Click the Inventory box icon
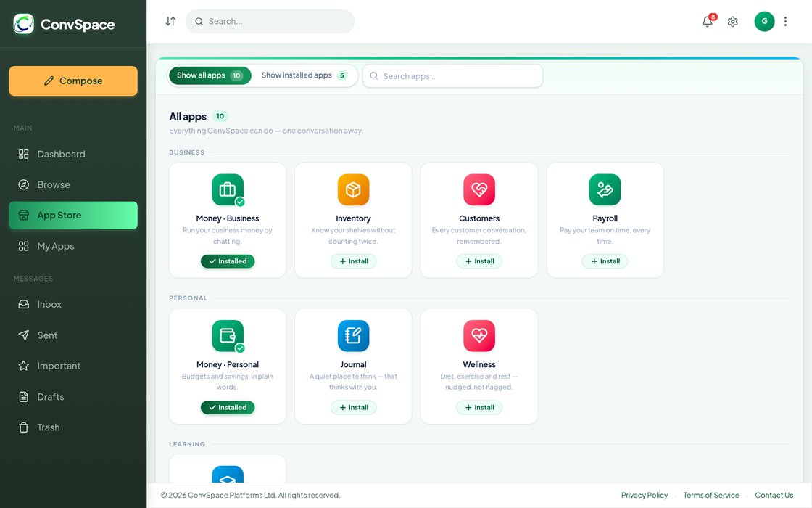Screen dimensions: 812x508 pyautogui.click(x=353, y=189)
